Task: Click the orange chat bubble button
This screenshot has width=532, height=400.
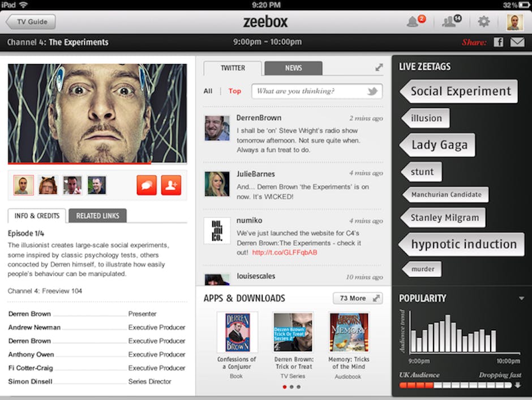Action: (x=147, y=185)
